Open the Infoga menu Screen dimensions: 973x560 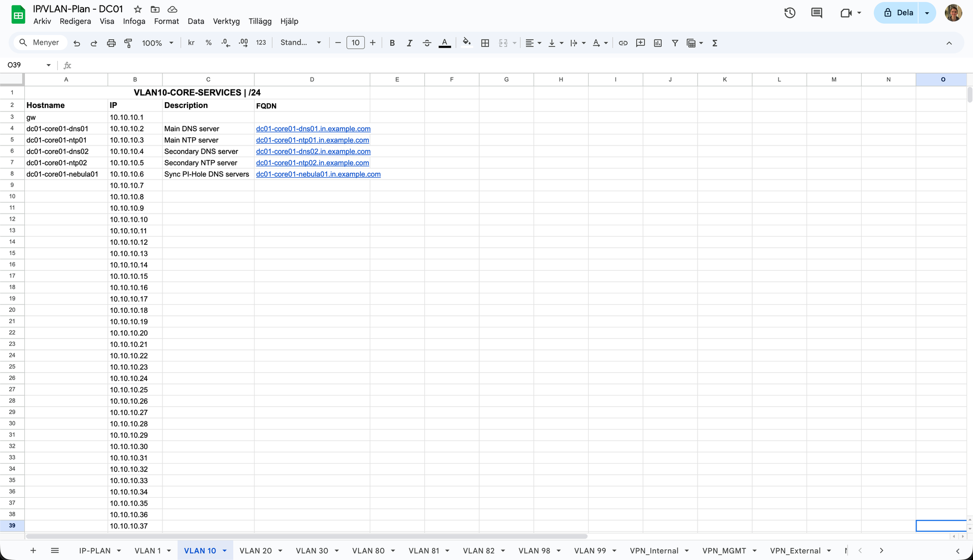[134, 21]
